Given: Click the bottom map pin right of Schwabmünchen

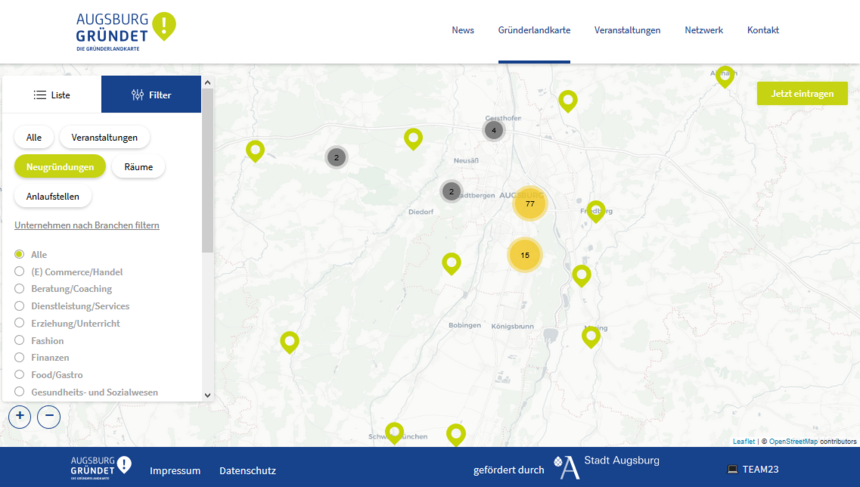Looking at the screenshot, I should (456, 434).
